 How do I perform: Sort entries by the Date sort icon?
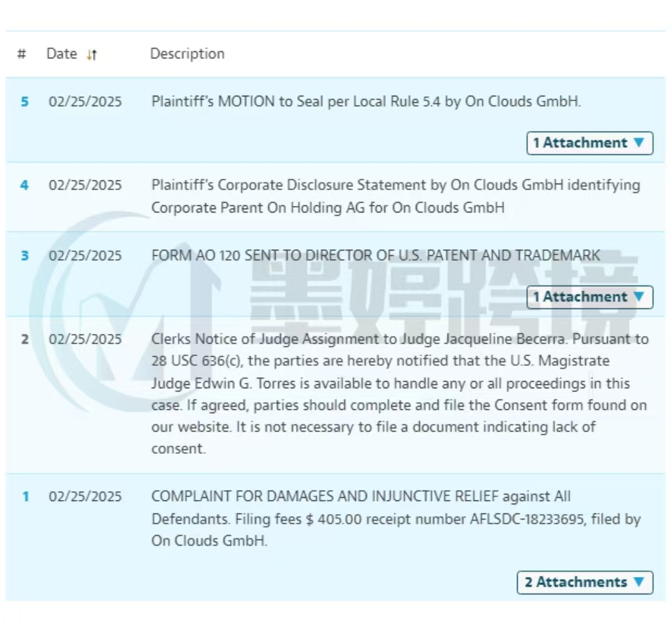pos(92,55)
